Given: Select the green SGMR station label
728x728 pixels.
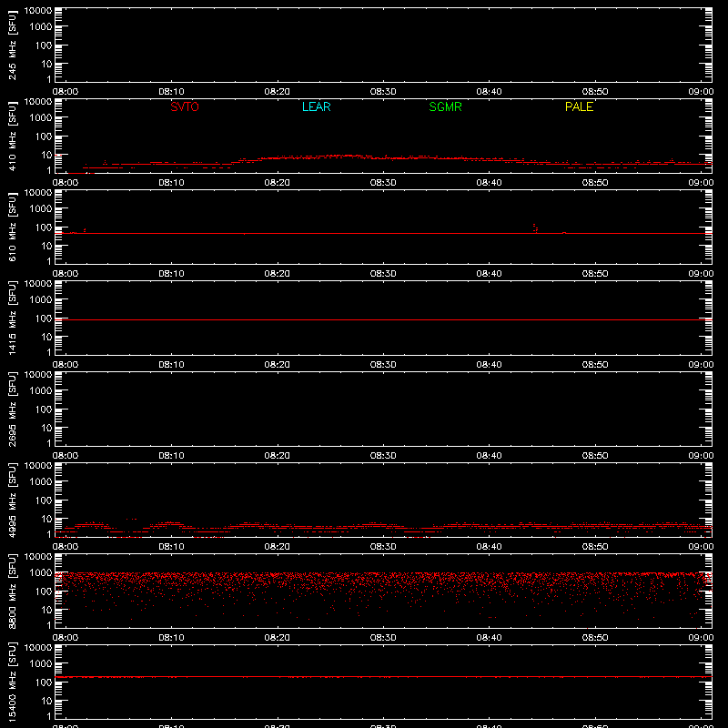Looking at the screenshot, I should click(x=445, y=106).
